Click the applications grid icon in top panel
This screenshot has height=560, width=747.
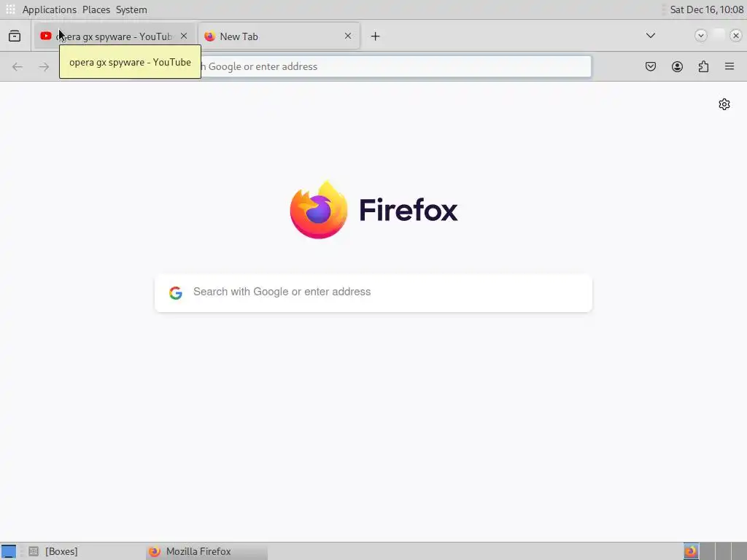pyautogui.click(x=10, y=9)
